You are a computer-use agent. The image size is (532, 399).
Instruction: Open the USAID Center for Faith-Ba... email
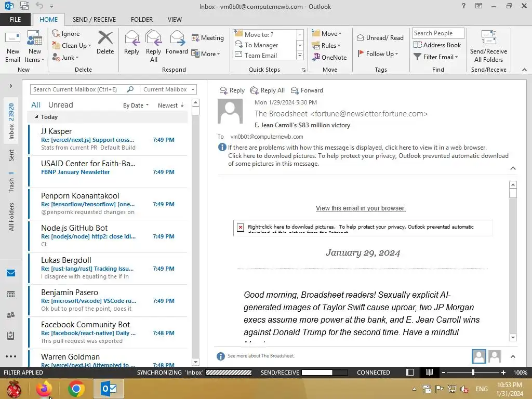[108, 171]
